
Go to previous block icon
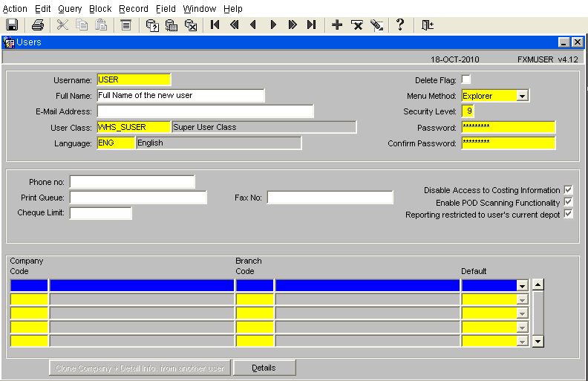[235, 25]
